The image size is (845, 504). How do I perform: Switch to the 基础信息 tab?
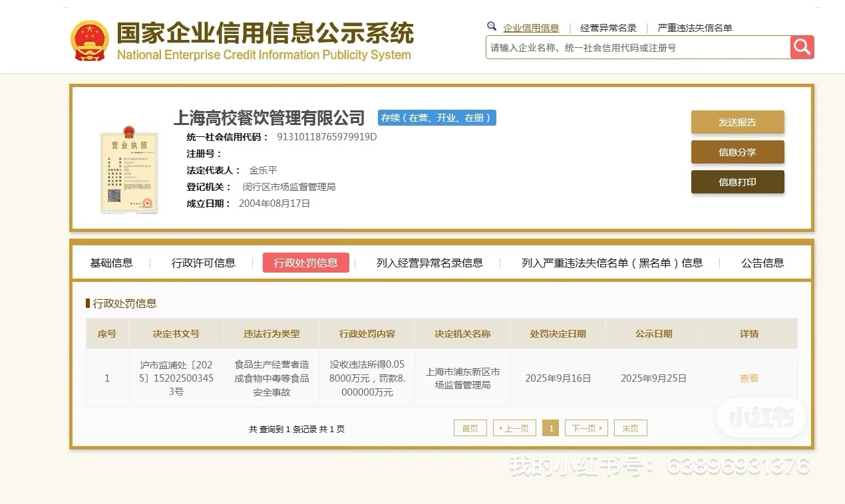point(111,263)
